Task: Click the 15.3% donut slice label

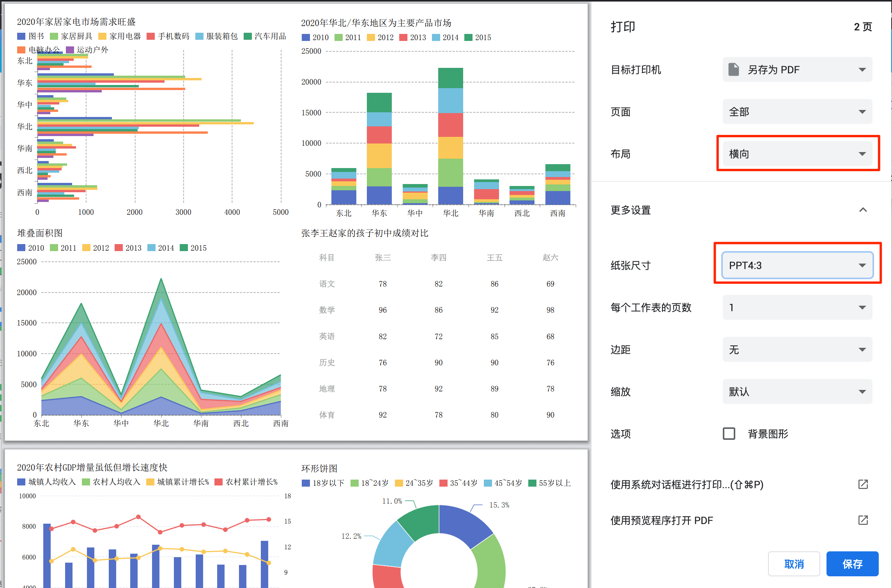Action: [x=499, y=505]
